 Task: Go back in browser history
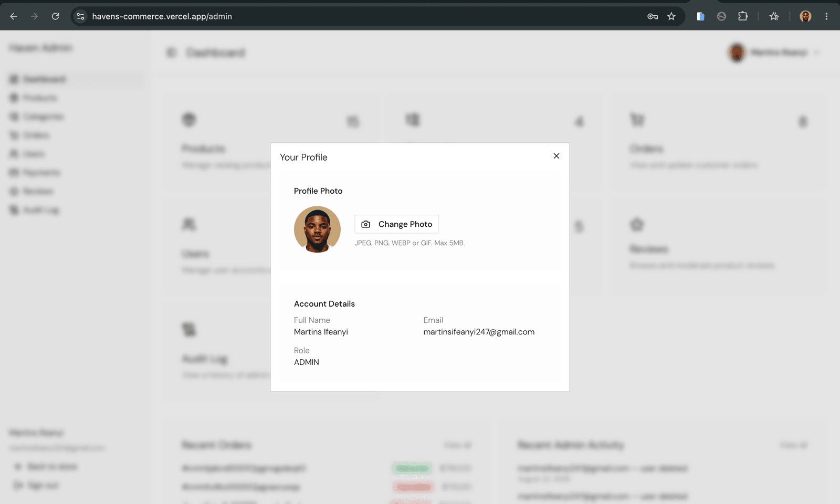tap(14, 16)
